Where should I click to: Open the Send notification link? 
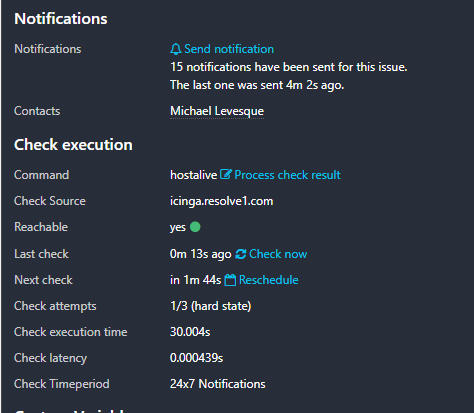(x=229, y=49)
